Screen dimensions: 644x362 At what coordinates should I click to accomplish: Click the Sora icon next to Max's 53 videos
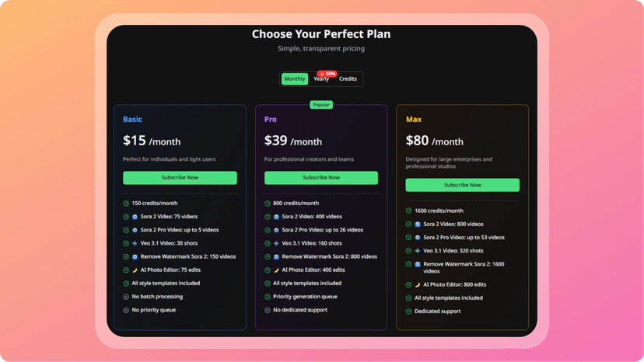click(x=418, y=238)
